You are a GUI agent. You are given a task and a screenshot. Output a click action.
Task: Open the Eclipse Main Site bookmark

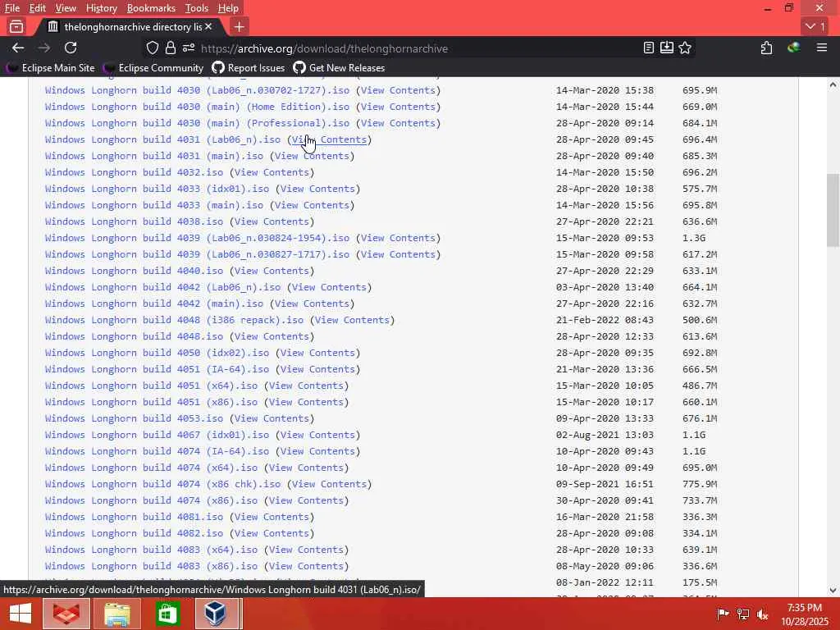tap(51, 68)
